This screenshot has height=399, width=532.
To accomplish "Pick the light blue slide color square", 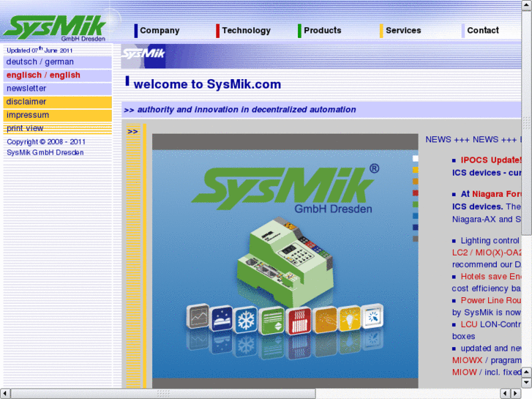I will [416, 216].
